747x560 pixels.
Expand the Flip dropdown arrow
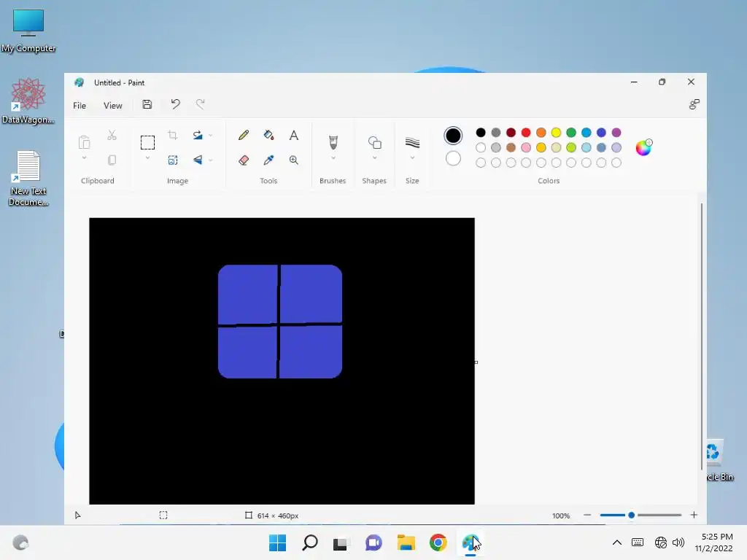[x=211, y=160]
